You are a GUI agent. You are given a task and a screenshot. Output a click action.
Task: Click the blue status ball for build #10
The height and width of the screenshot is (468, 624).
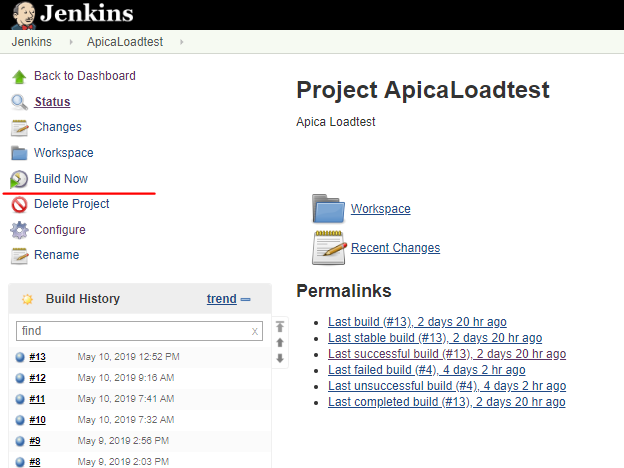pos(20,420)
